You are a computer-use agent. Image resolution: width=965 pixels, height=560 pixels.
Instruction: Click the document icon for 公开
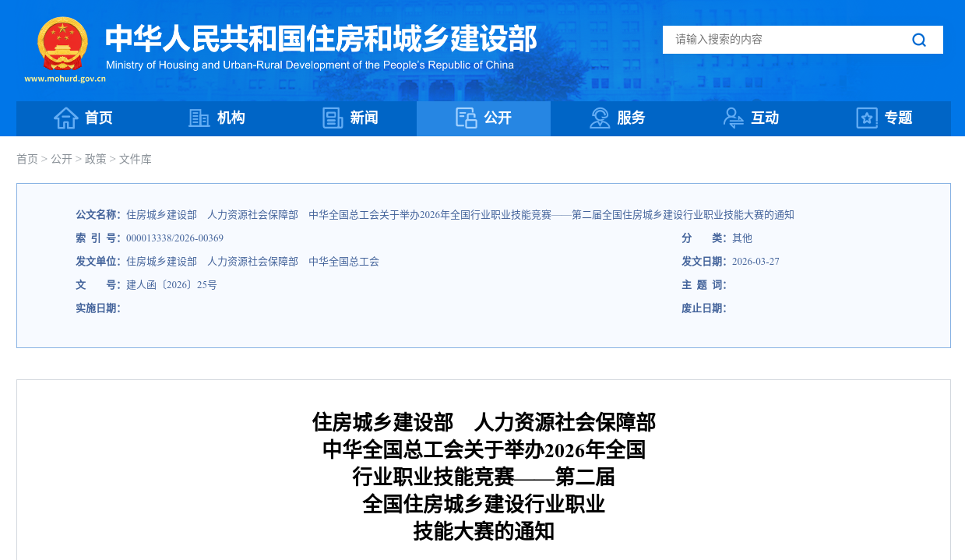(x=467, y=118)
